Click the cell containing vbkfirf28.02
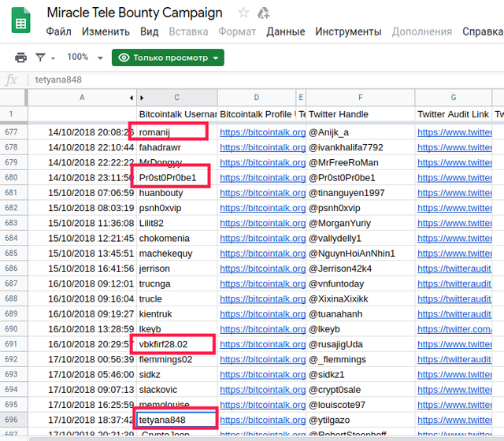This screenshot has width=504, height=441. pyautogui.click(x=177, y=344)
